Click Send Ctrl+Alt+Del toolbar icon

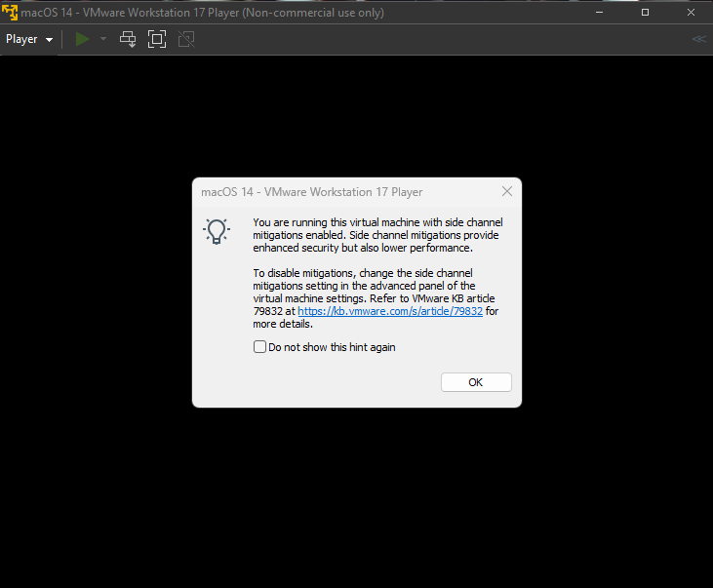click(128, 39)
